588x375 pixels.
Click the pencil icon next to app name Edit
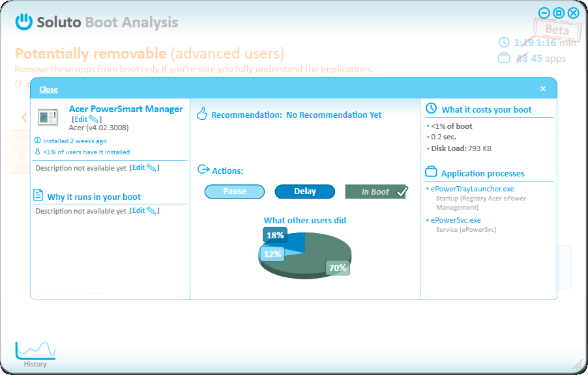tap(93, 120)
